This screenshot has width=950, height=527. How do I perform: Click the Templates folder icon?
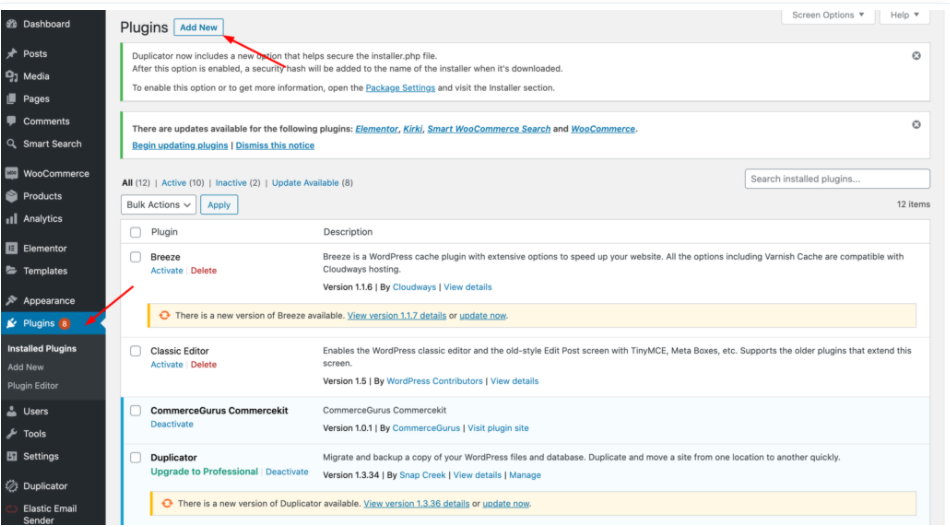(12, 271)
